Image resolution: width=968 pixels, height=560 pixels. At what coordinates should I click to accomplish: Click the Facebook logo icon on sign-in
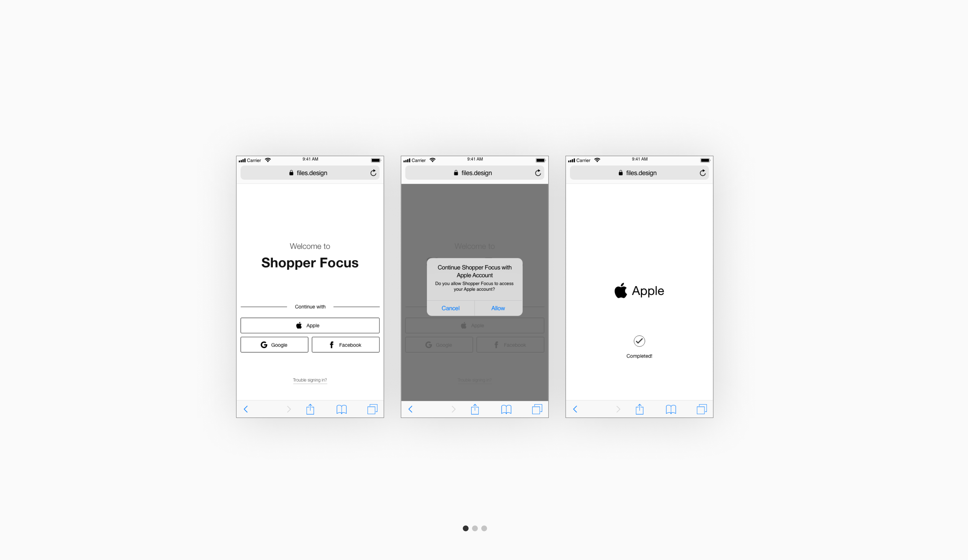pos(332,345)
